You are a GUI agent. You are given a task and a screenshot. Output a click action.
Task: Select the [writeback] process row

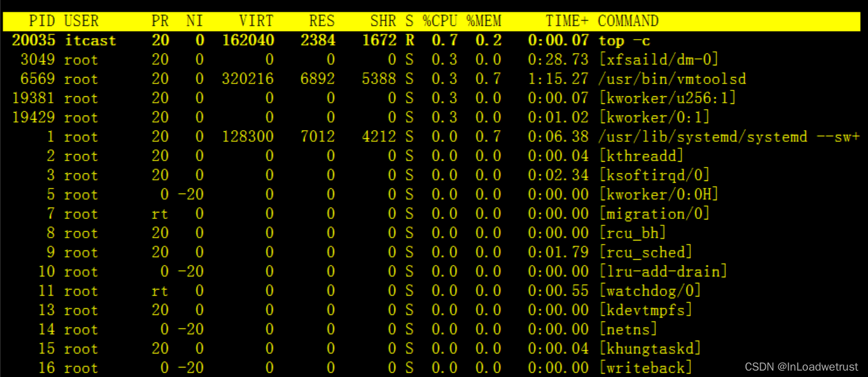pyautogui.click(x=432, y=368)
